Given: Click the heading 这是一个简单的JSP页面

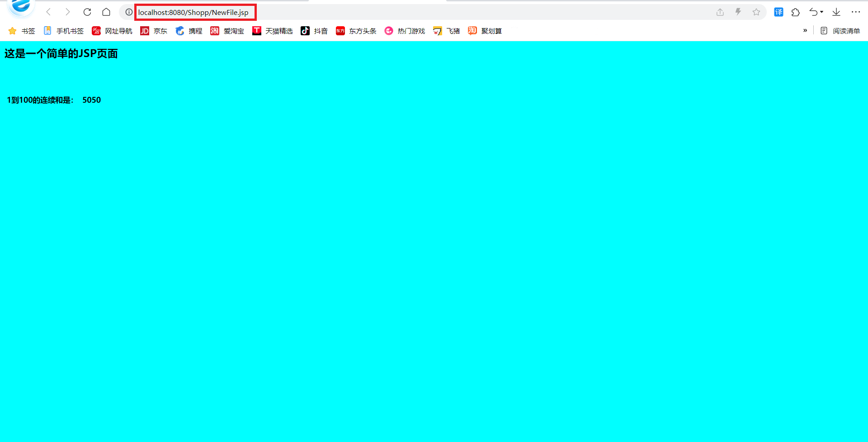Looking at the screenshot, I should click(61, 53).
